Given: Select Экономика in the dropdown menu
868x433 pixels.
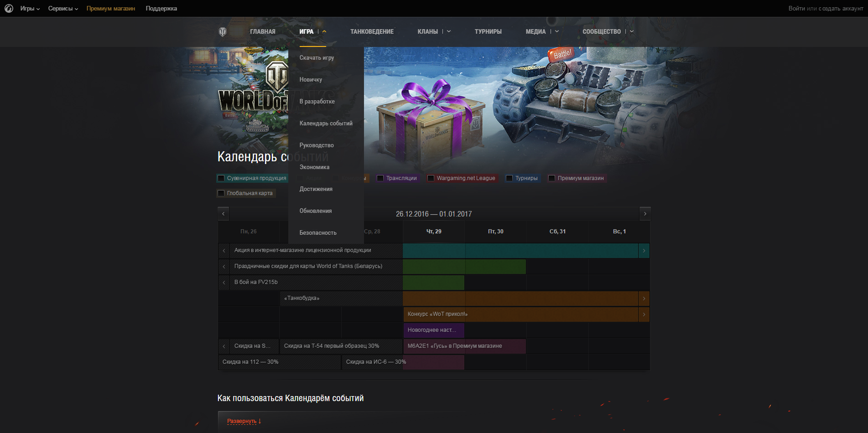Looking at the screenshot, I should [x=314, y=167].
